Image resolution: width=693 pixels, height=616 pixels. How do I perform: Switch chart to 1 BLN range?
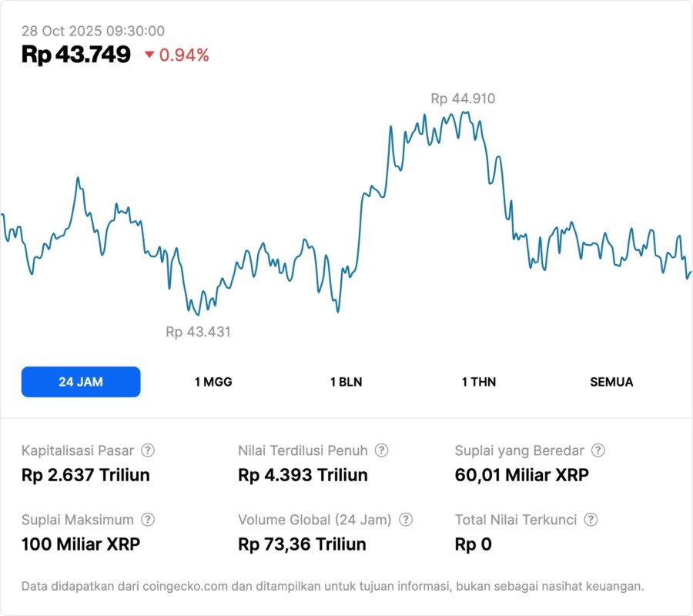(x=346, y=382)
